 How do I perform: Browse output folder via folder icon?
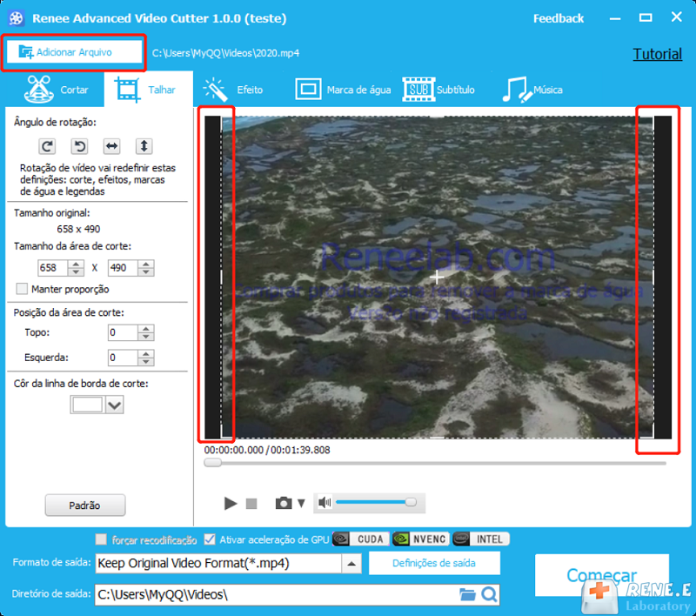pos(467,594)
